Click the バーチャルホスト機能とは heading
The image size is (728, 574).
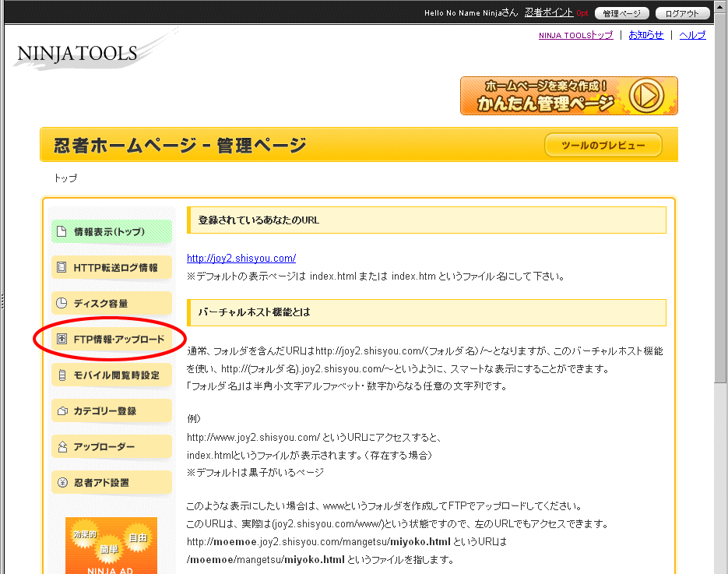pyautogui.click(x=254, y=312)
